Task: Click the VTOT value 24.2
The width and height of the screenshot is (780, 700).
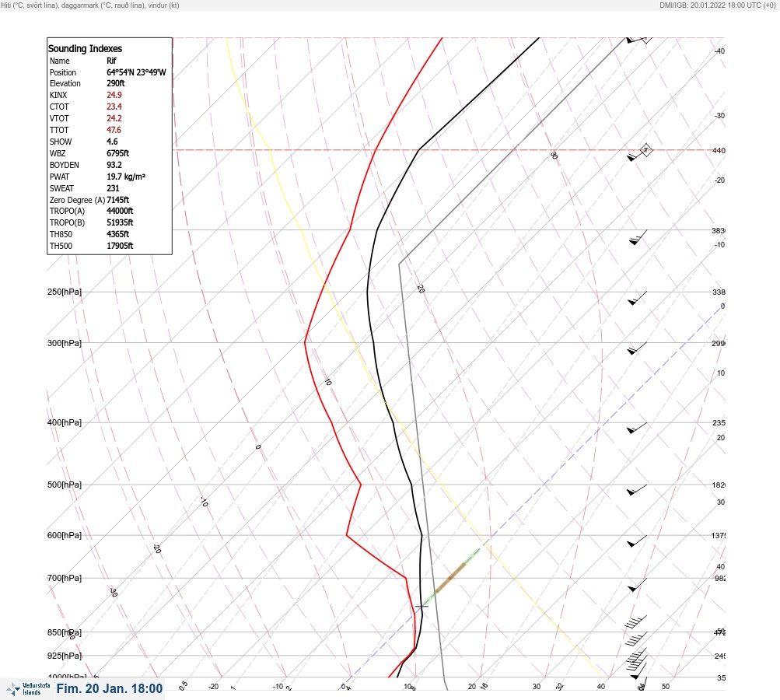Action: coord(114,118)
